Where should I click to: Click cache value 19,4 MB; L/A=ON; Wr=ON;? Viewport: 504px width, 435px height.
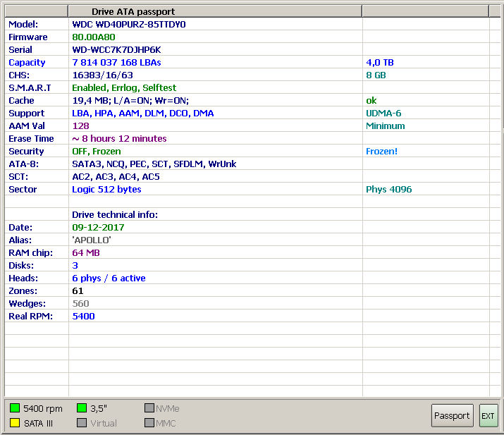click(x=130, y=101)
